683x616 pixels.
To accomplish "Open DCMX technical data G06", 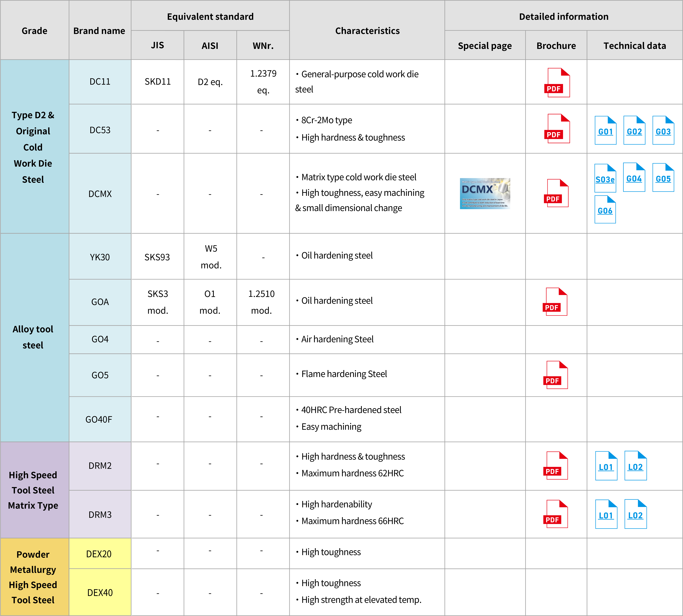I will tap(605, 209).
